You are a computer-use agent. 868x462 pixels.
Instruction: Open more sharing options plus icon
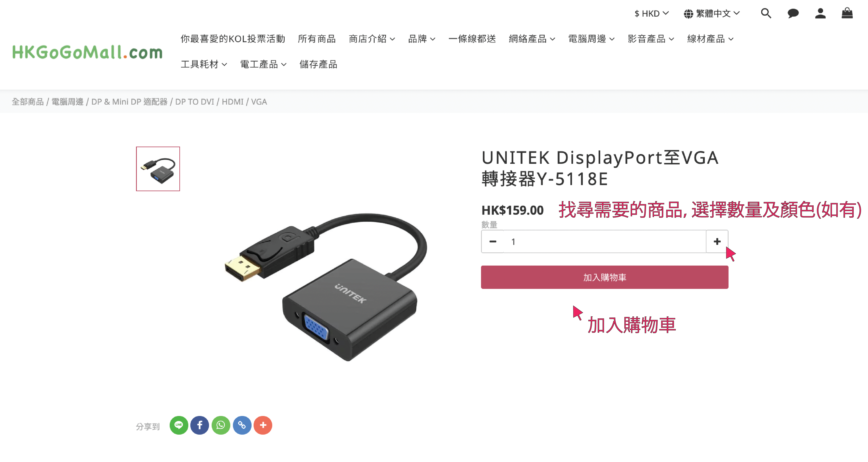tap(263, 425)
